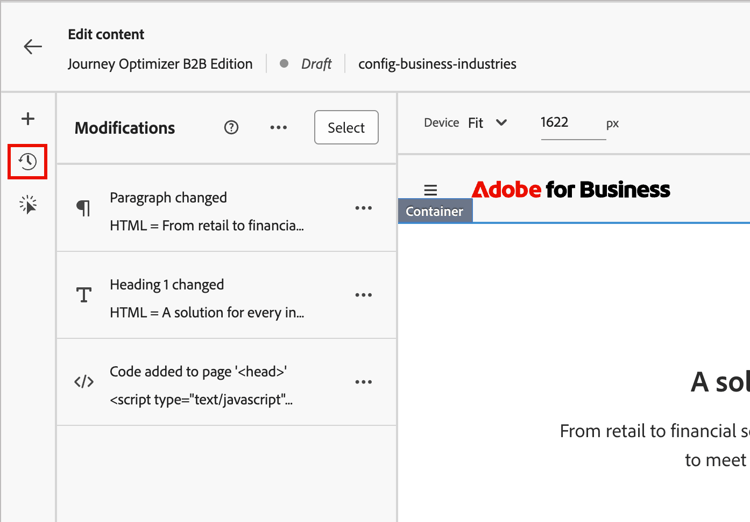
Task: Click the Heading 1 text icon
Action: click(84, 295)
